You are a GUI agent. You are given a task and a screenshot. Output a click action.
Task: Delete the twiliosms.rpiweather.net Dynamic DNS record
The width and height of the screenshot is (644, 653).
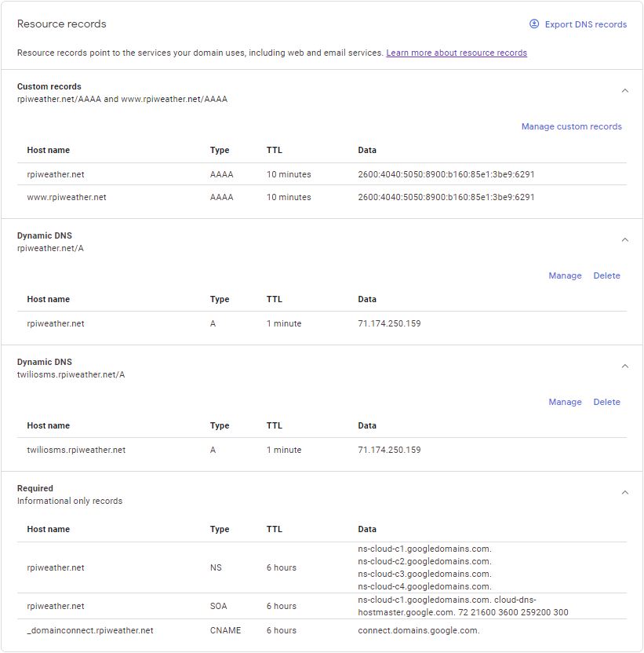tap(606, 402)
